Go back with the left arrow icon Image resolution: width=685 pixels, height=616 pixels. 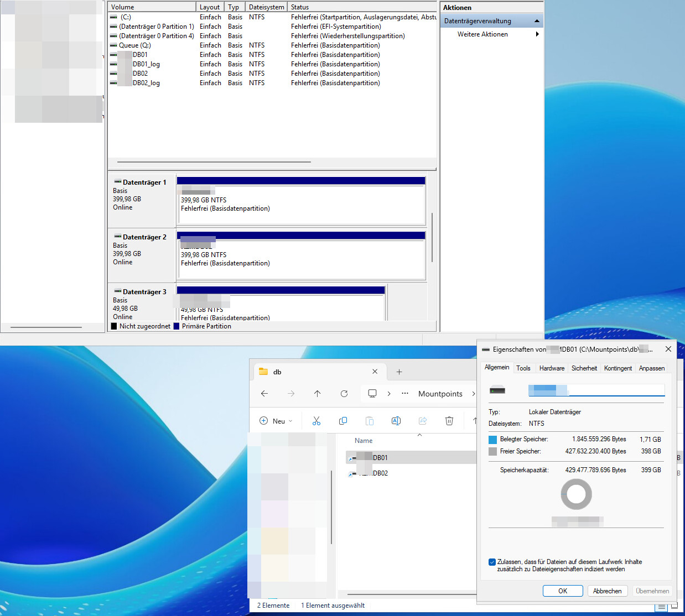pyautogui.click(x=264, y=394)
